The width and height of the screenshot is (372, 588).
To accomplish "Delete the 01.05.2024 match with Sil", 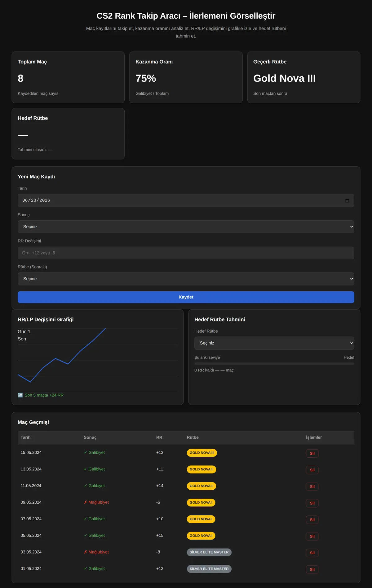I will (x=312, y=569).
